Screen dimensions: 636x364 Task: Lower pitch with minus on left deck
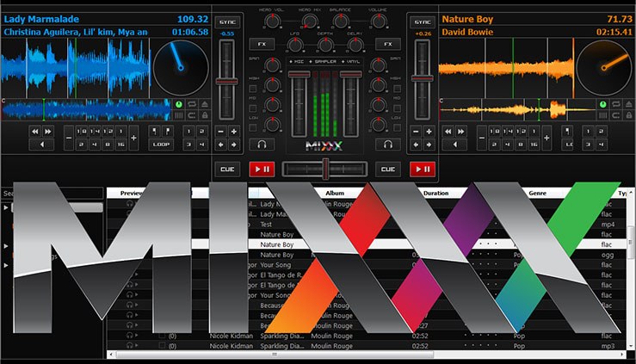220,132
